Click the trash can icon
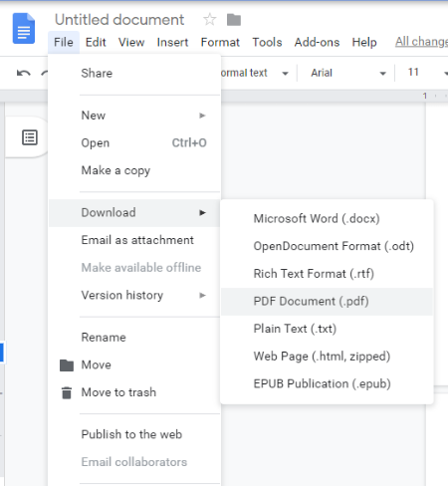448x486 pixels. [x=67, y=392]
